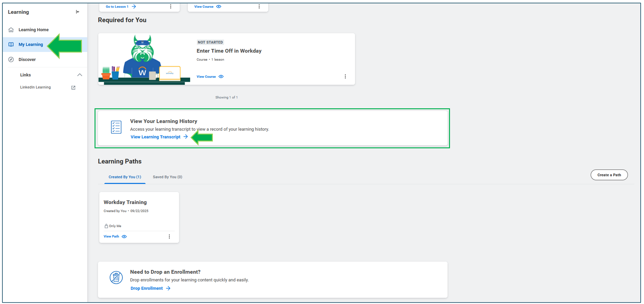Click Go to Lesson 1 link
Image resolution: width=644 pixels, height=304 pixels.
(x=117, y=6)
